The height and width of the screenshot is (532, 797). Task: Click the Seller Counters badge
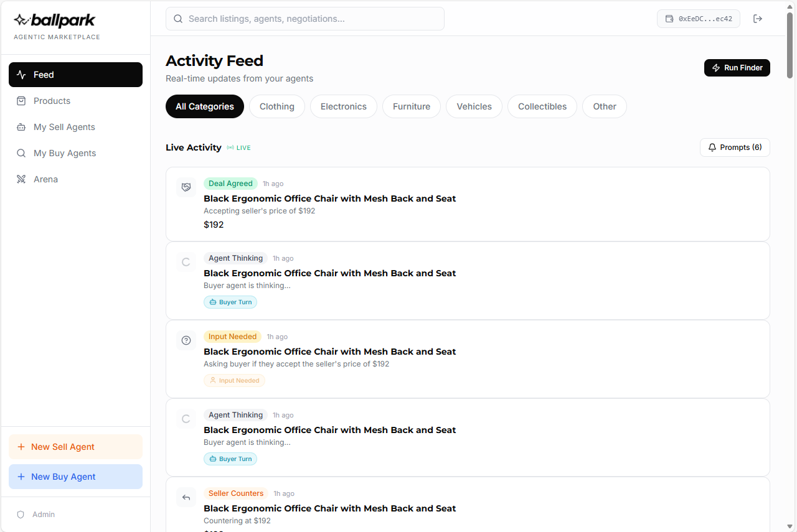[236, 493]
